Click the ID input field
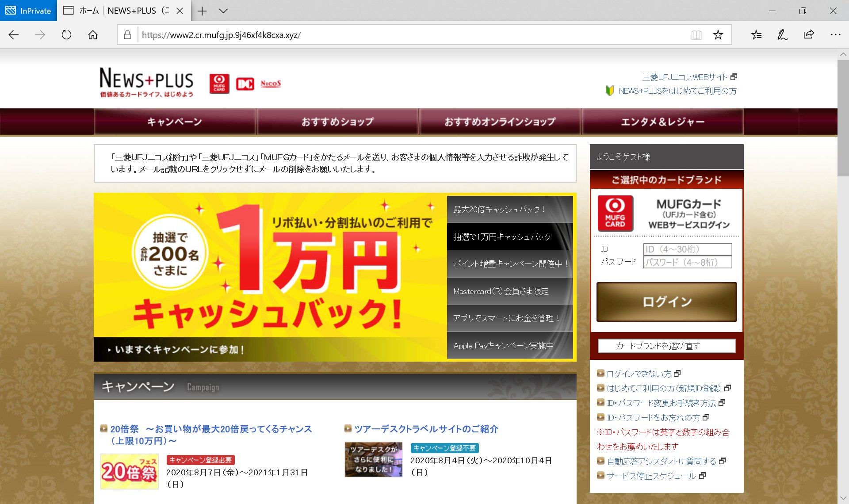Viewport: 849px width, 504px height. pyautogui.click(x=688, y=249)
